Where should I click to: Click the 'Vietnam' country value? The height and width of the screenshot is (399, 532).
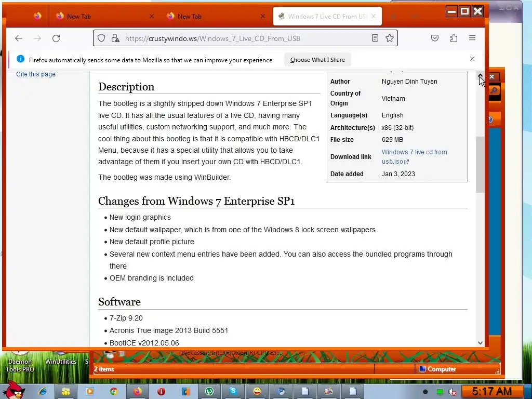393,98
